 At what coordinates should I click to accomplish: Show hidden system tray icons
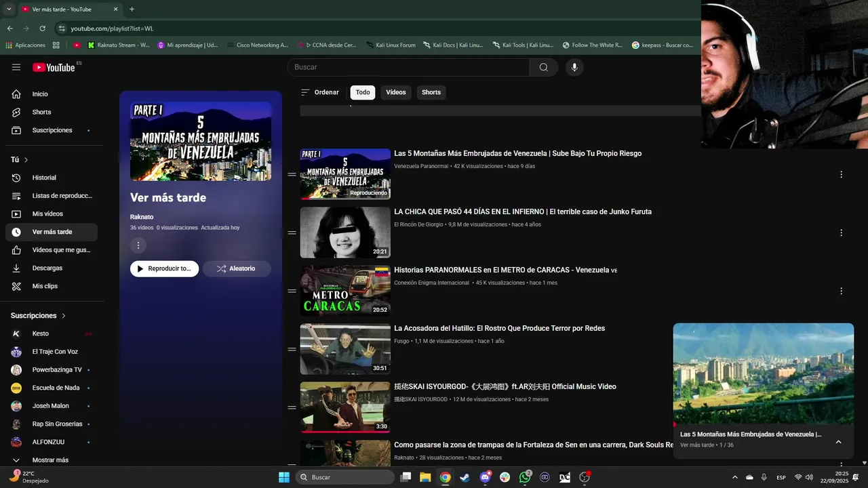pyautogui.click(x=734, y=477)
